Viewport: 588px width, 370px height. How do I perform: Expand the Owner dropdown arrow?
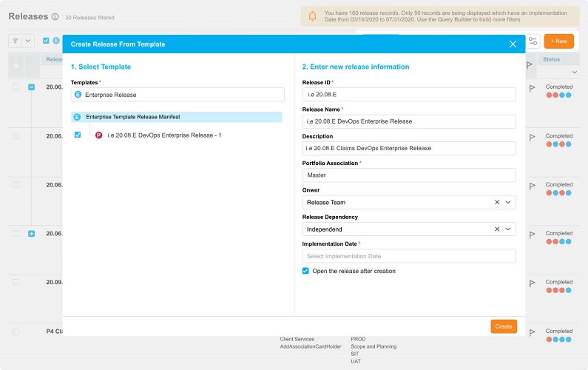coord(508,202)
